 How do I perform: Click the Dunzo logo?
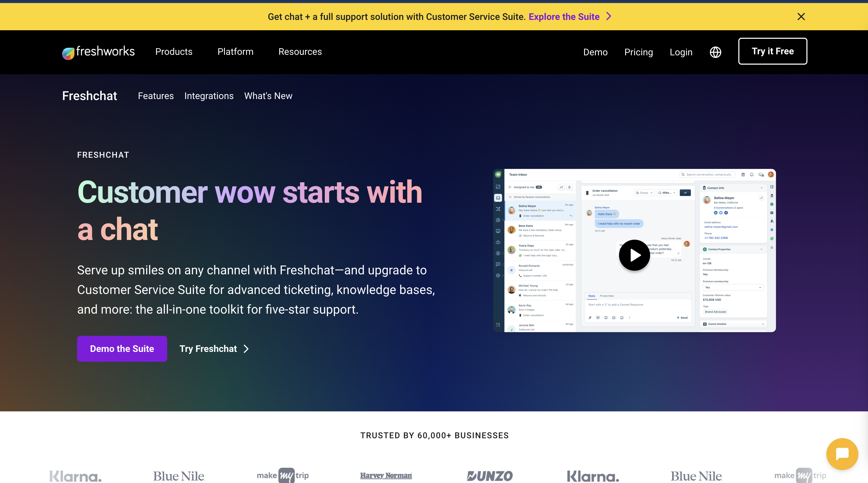click(x=490, y=476)
